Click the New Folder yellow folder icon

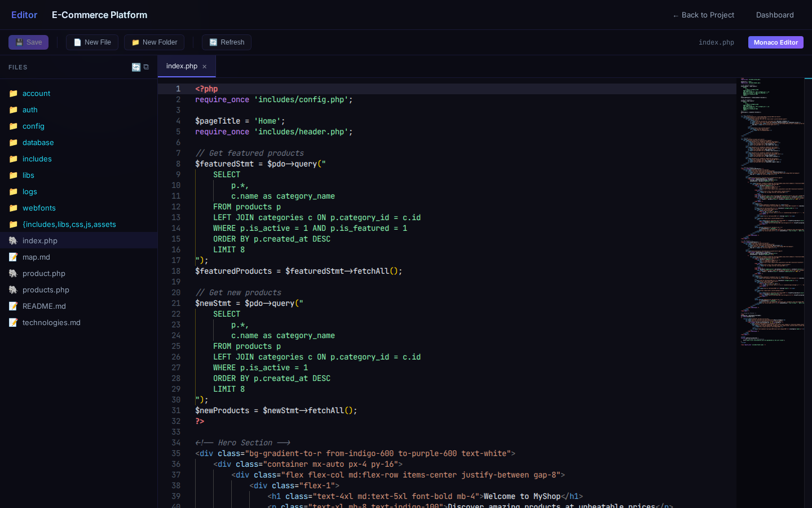pos(135,42)
